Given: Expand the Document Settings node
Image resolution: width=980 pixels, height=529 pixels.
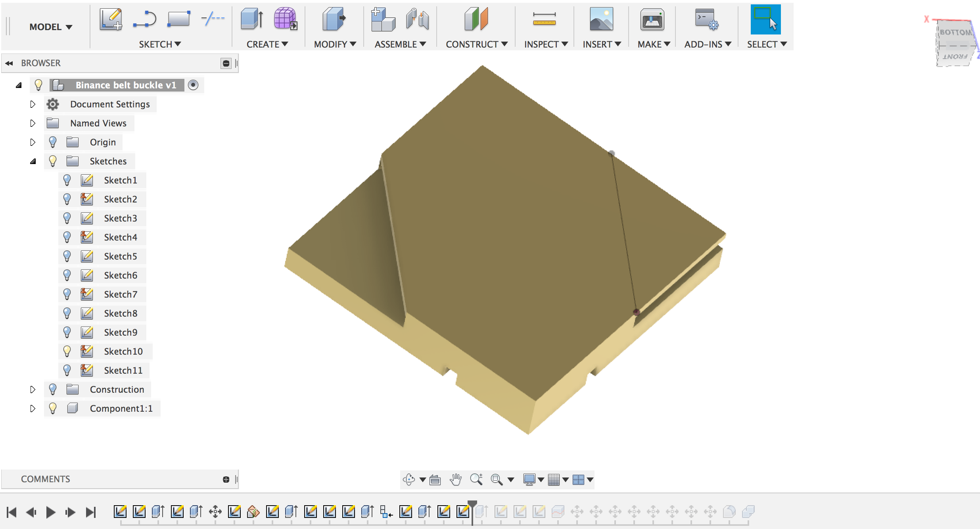Looking at the screenshot, I should (x=33, y=104).
